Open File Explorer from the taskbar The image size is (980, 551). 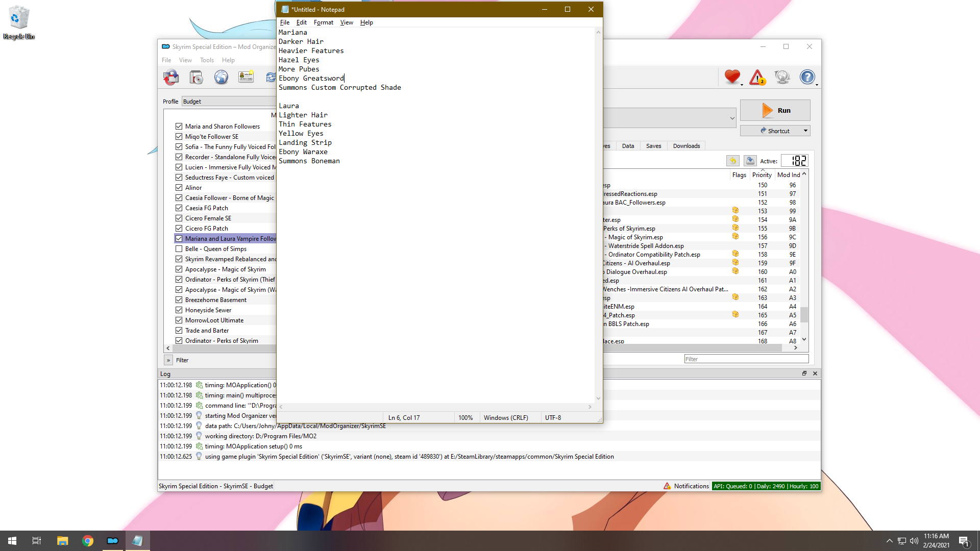click(62, 541)
